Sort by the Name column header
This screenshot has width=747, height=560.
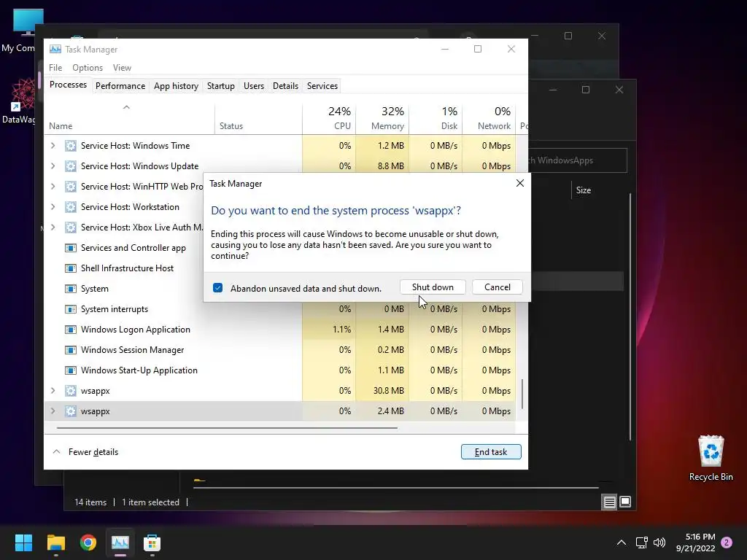pyautogui.click(x=130, y=118)
